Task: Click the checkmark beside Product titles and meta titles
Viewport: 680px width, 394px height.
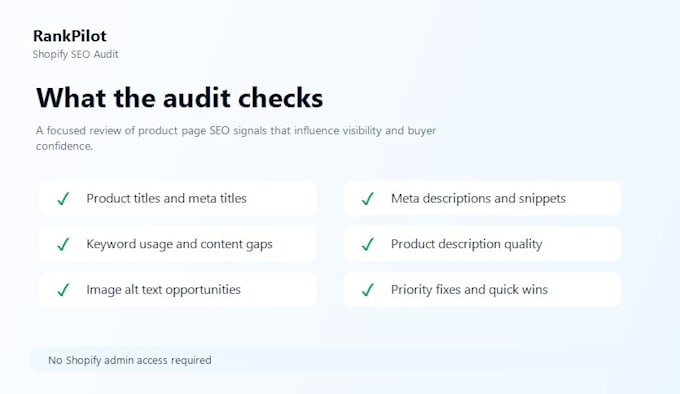Action: tap(63, 199)
